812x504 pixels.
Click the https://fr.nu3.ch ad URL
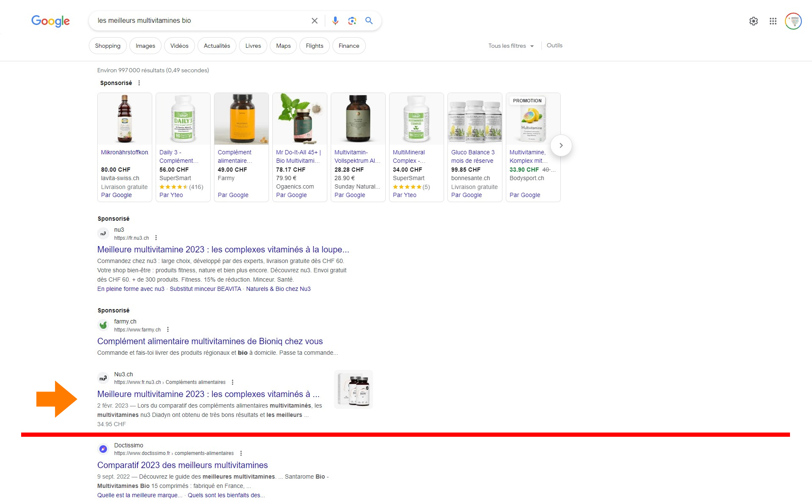pyautogui.click(x=132, y=238)
